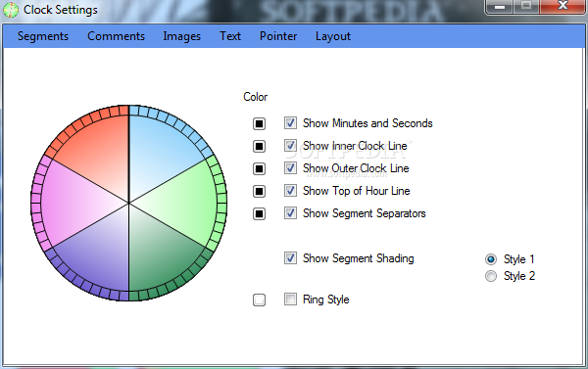This screenshot has width=588, height=369.
Task: Open the Comments menu
Action: coord(116,36)
